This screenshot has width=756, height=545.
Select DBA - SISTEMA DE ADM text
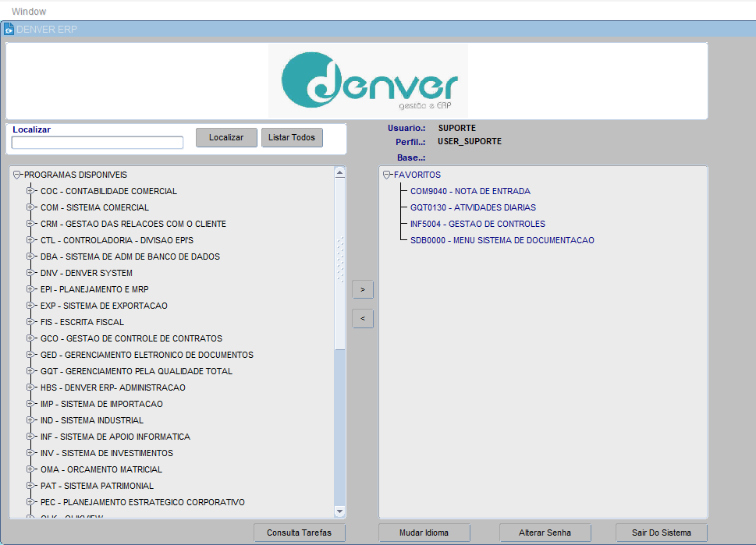pyautogui.click(x=130, y=257)
